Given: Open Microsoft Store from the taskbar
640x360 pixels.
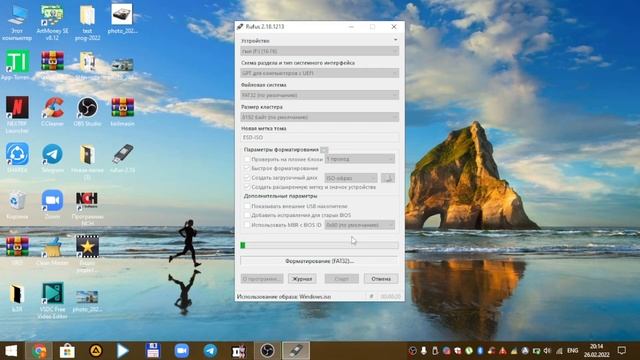Looking at the screenshot, I should pos(67,351).
